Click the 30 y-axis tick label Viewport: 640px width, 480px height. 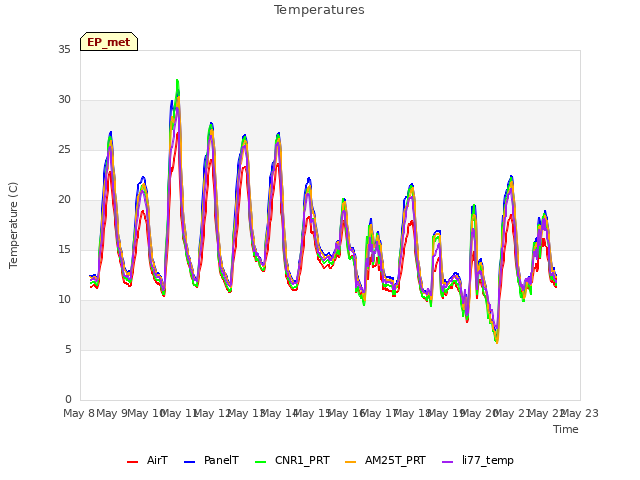pyautogui.click(x=64, y=100)
